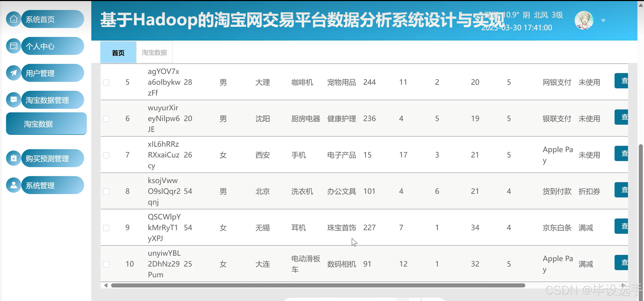Click the 珠宝首饰 cell in row 9

point(341,228)
